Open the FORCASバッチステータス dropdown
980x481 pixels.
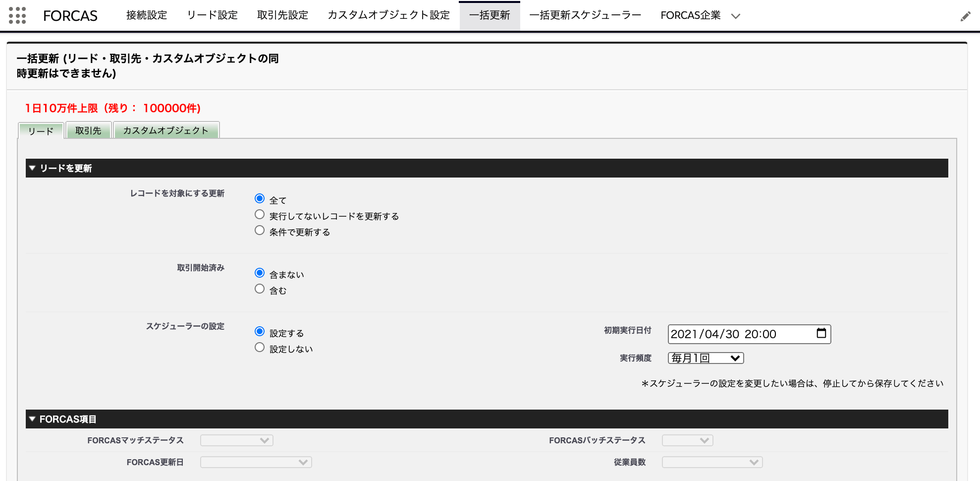pos(687,440)
